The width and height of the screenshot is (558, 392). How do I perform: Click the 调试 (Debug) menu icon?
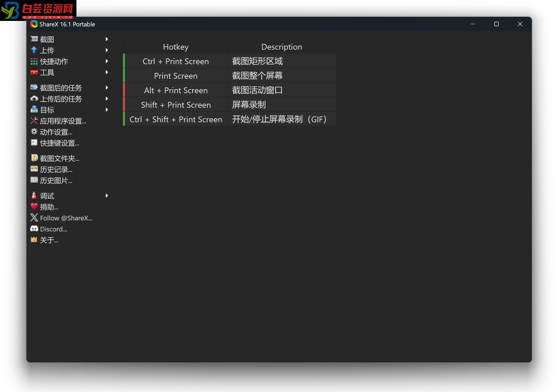[34, 196]
